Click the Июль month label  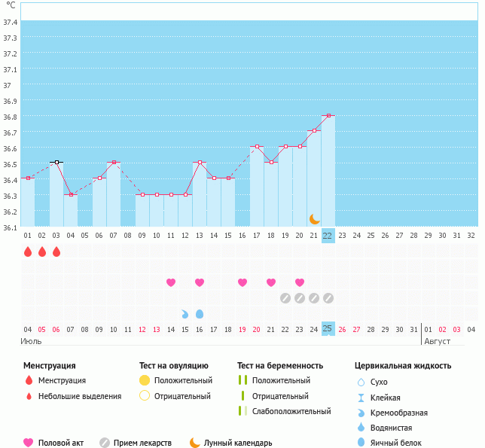pos(31,341)
